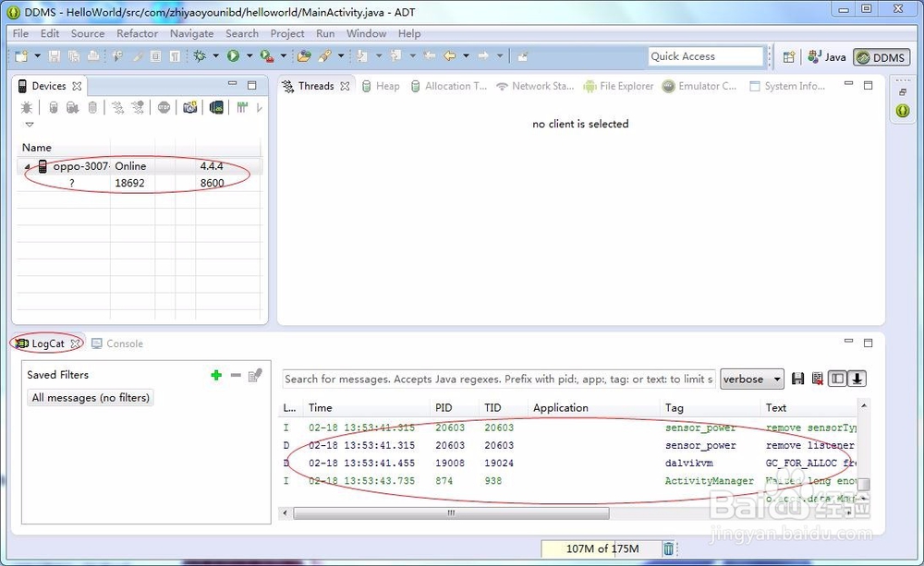Click the Update Heap icon in Devices
The height and width of the screenshot is (566, 924).
click(x=53, y=108)
